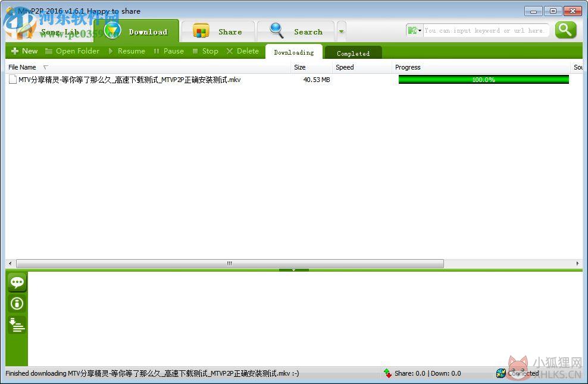Focus the keyword or url input field
The width and height of the screenshot is (588, 384).
[x=485, y=30]
